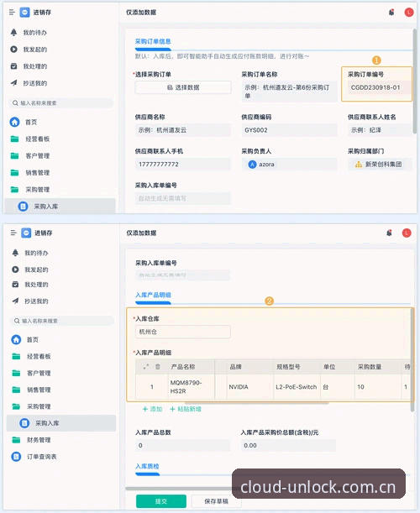Click 采购归属部门 value 新荣创科集团
The height and width of the screenshot is (513, 420).
pyautogui.click(x=379, y=165)
